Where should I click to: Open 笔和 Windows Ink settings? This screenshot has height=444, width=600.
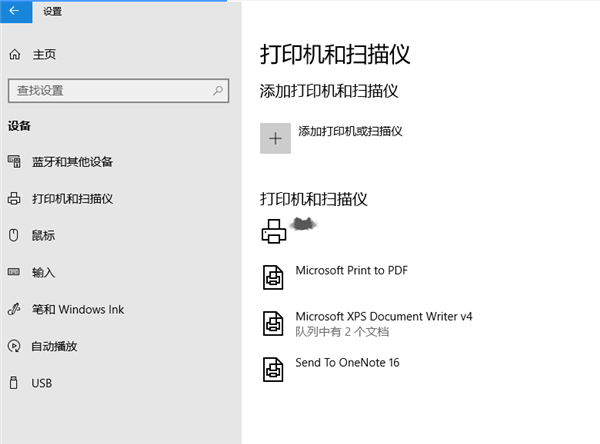tap(77, 310)
